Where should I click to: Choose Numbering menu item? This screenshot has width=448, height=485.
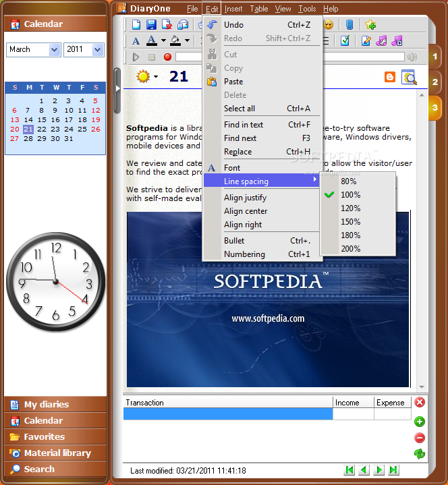point(261,254)
